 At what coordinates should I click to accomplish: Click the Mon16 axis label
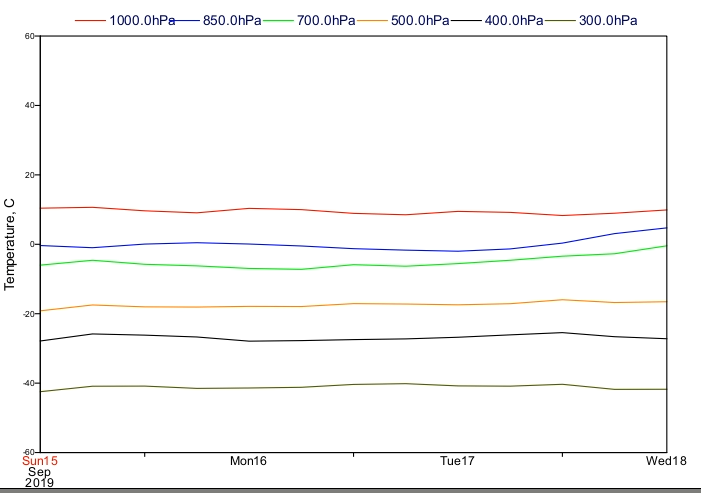pyautogui.click(x=248, y=461)
